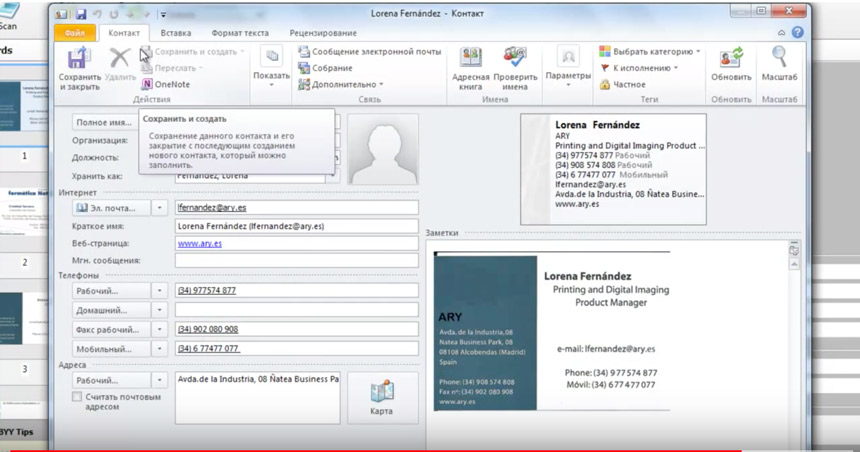Open Additional (Дополнительно) dropdown
The image size is (860, 452).
coord(381,84)
